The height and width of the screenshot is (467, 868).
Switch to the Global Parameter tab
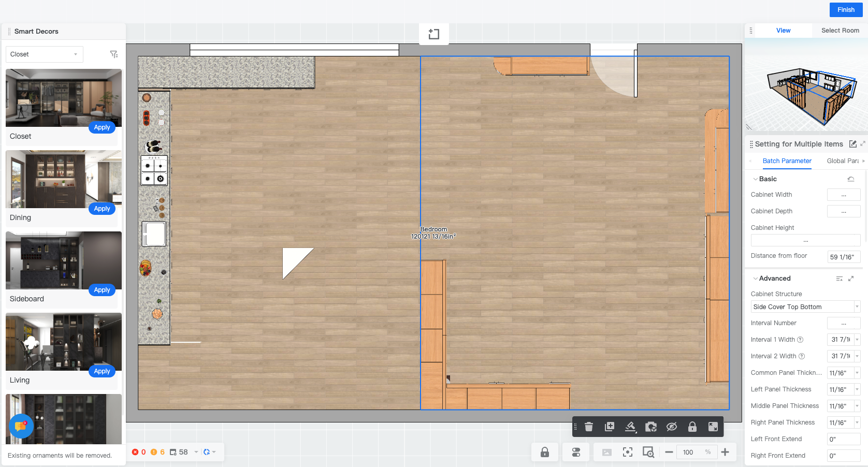tap(843, 161)
